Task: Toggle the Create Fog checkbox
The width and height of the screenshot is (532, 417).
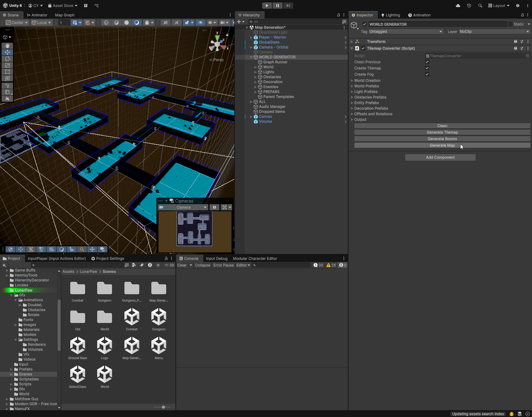Action: (x=427, y=74)
